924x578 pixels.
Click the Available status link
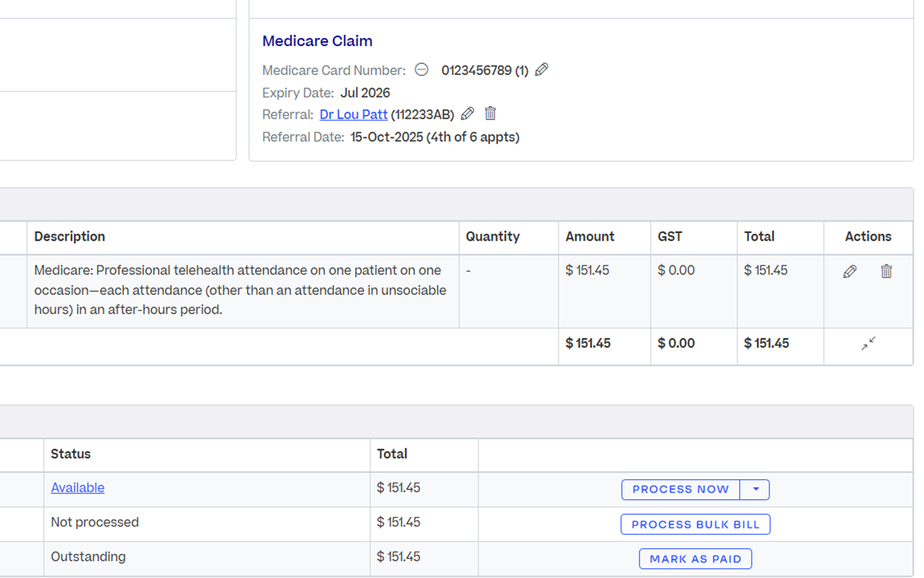78,488
